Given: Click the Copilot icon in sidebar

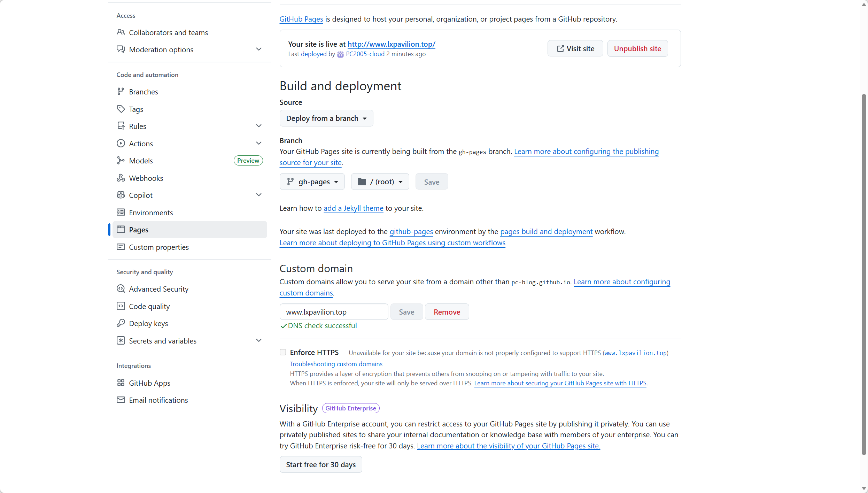Looking at the screenshot, I should tap(121, 195).
